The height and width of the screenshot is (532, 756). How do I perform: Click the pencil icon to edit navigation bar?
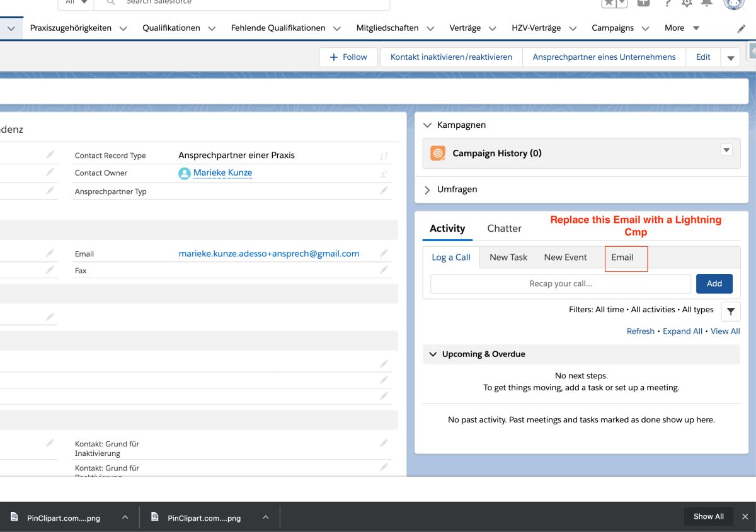742,28
